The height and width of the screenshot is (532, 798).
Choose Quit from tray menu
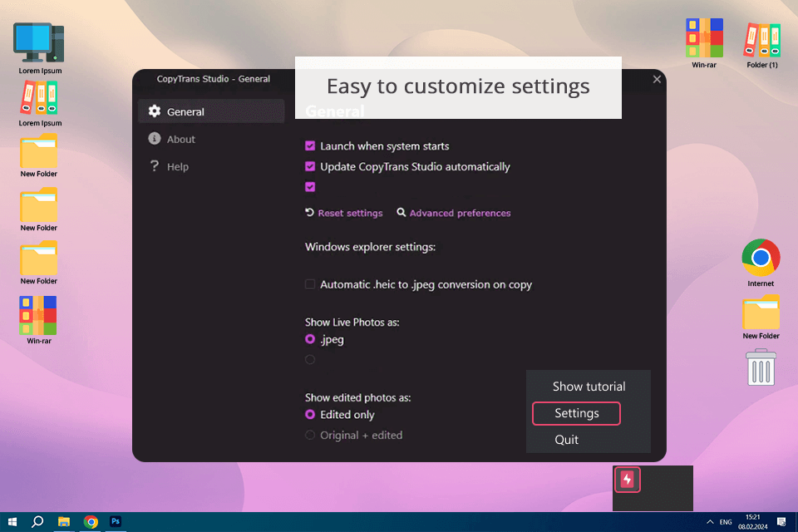[x=566, y=440]
